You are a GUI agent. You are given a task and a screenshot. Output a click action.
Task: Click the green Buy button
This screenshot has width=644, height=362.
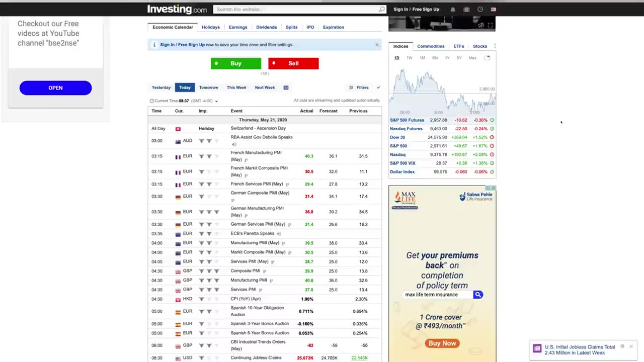tap(236, 63)
